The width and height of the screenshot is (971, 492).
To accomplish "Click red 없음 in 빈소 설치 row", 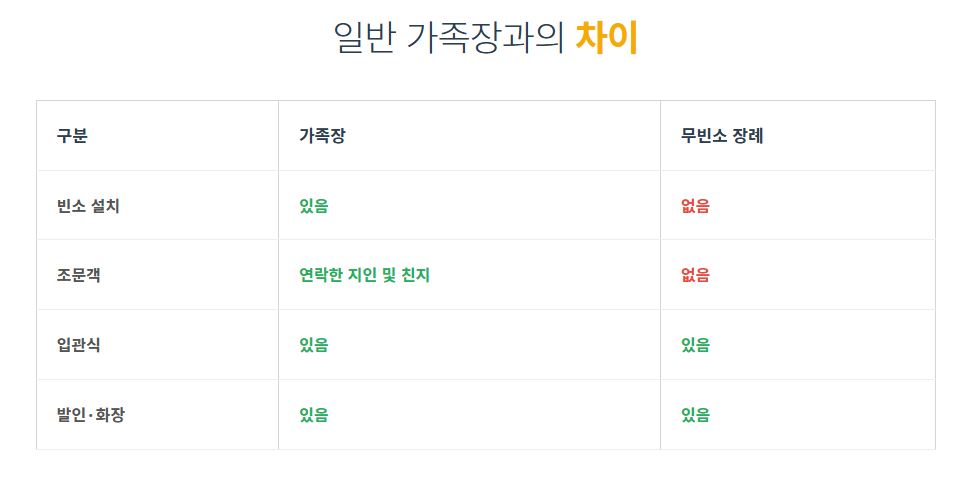I will tap(695, 206).
